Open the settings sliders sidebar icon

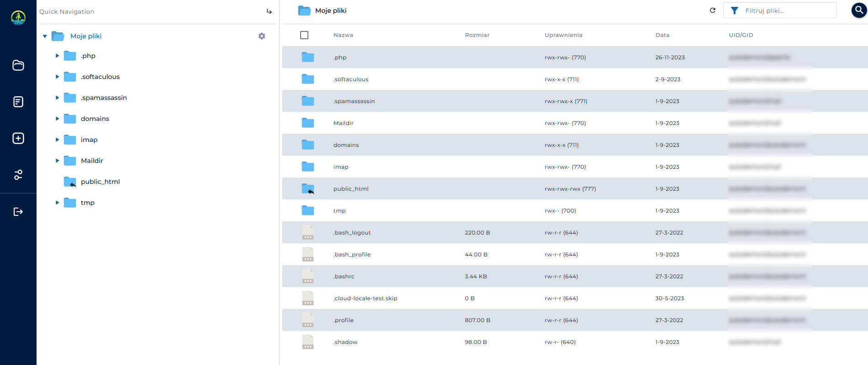coord(18,175)
